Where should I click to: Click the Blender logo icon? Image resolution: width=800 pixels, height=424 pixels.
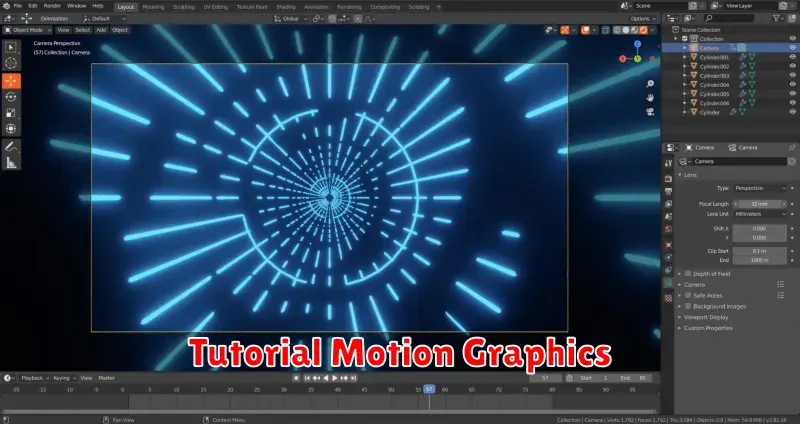pos(6,6)
